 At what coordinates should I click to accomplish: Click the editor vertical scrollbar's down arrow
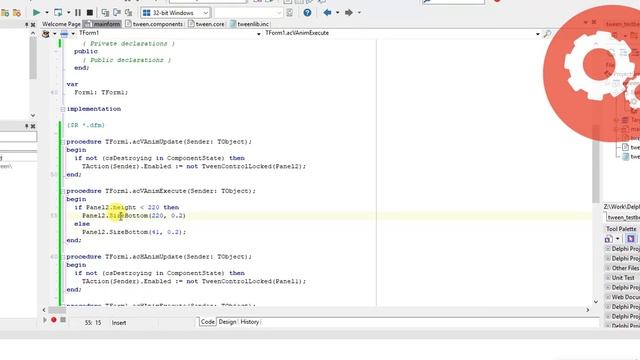click(x=596, y=302)
